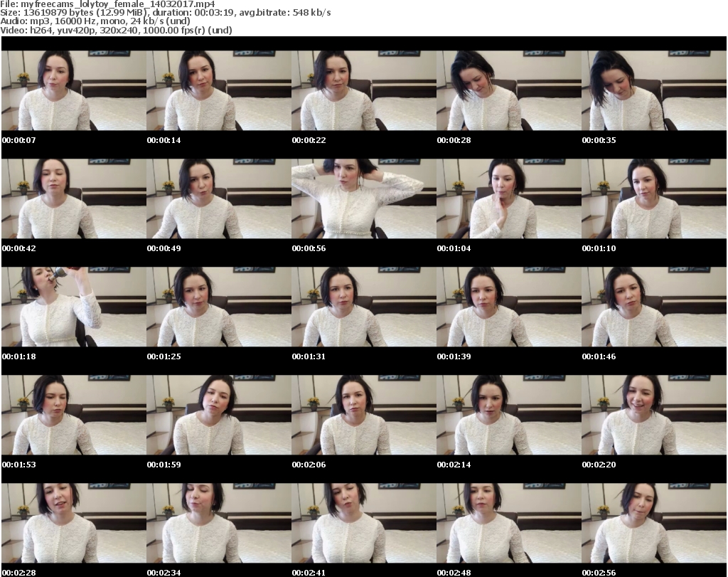The image size is (728, 577).
Task: Pick the frame at timestamp 00:02:06
Action: coord(364,415)
